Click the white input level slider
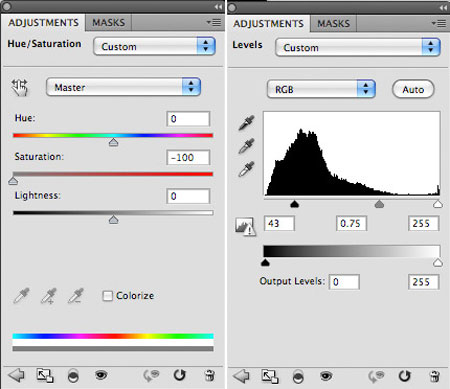 click(438, 204)
